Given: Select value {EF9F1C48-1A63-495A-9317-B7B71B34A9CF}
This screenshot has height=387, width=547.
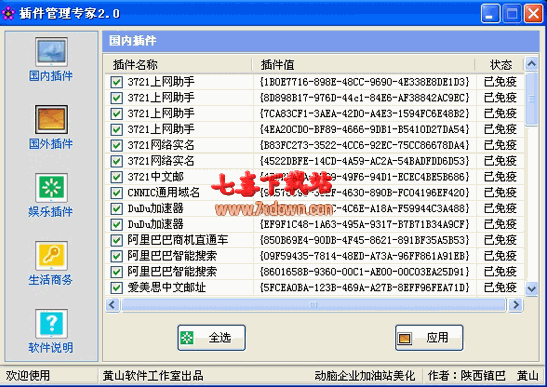Looking at the screenshot, I should click(x=365, y=224).
